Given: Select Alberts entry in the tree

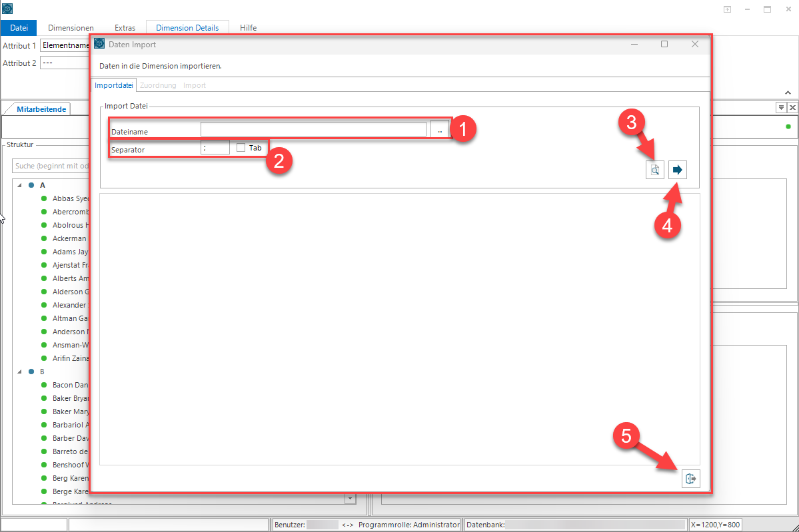Looking at the screenshot, I should 71,278.
